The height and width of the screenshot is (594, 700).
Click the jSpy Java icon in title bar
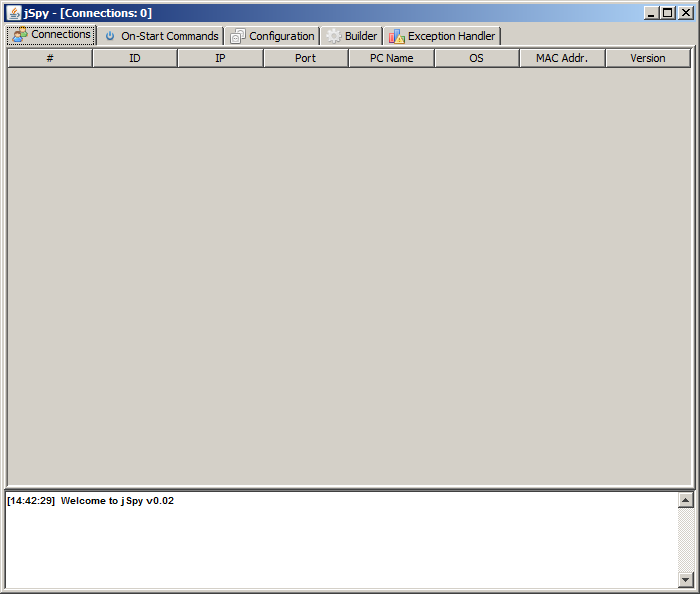(14, 13)
